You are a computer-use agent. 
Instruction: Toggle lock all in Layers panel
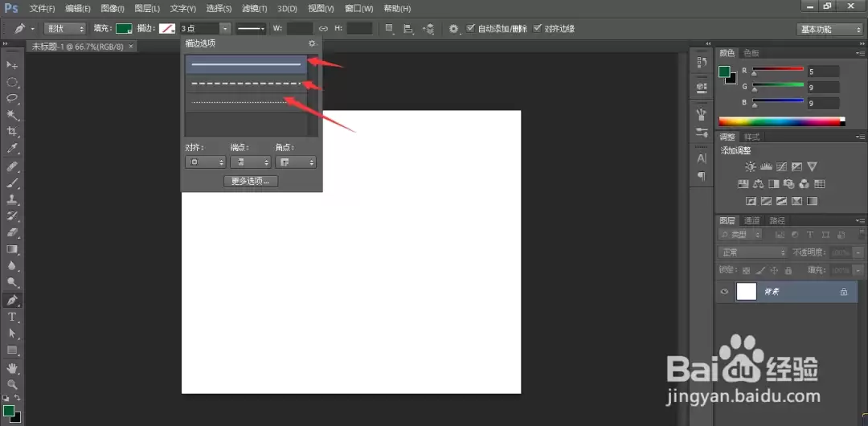tap(788, 270)
